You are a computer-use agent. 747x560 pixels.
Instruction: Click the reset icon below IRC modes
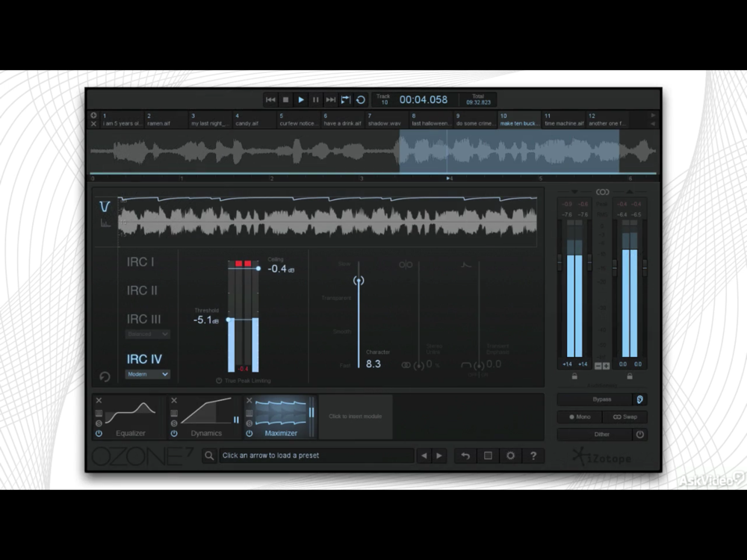105,377
